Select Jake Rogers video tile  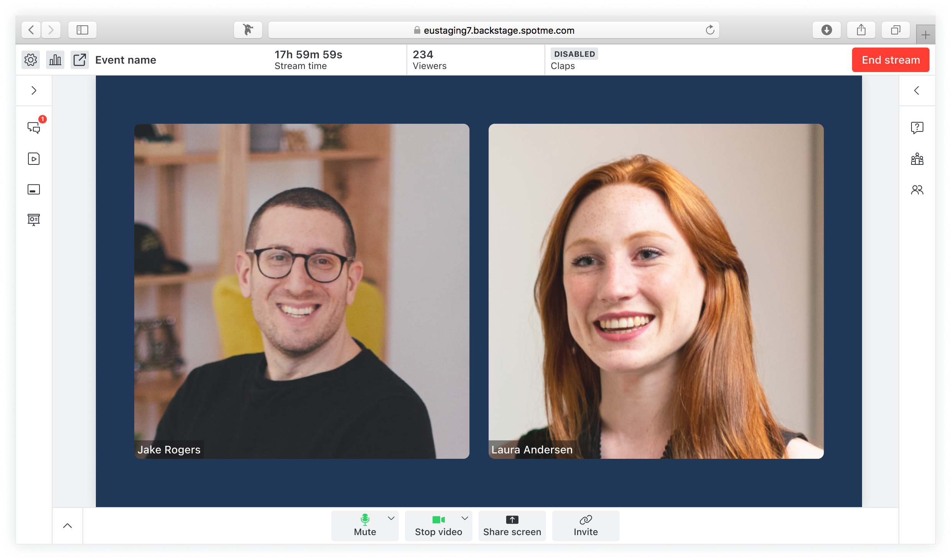302,291
